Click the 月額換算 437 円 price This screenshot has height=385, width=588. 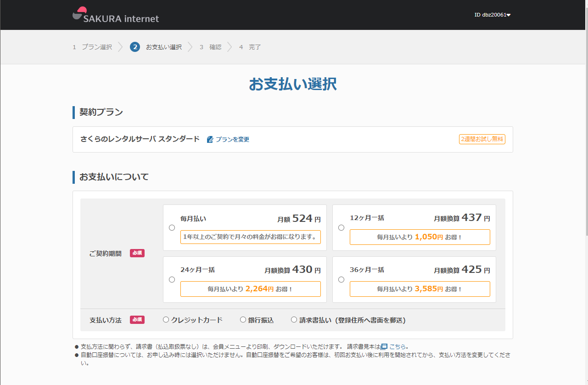click(x=462, y=219)
